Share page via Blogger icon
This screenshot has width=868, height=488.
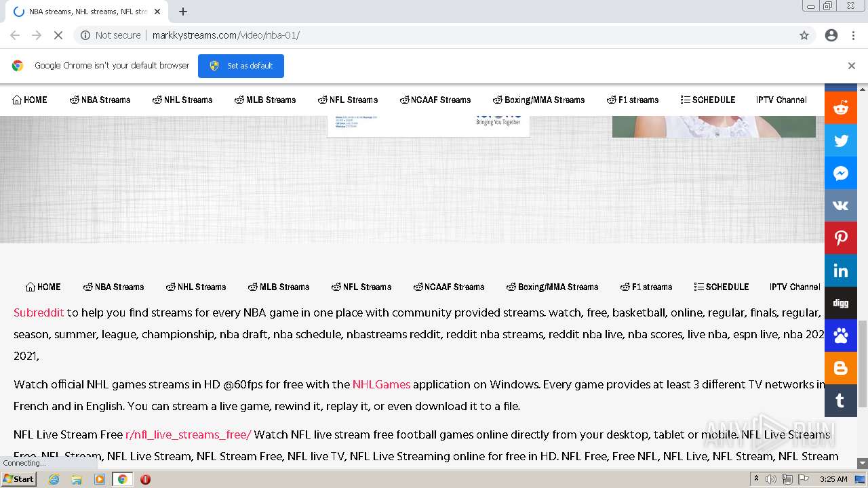[841, 368]
